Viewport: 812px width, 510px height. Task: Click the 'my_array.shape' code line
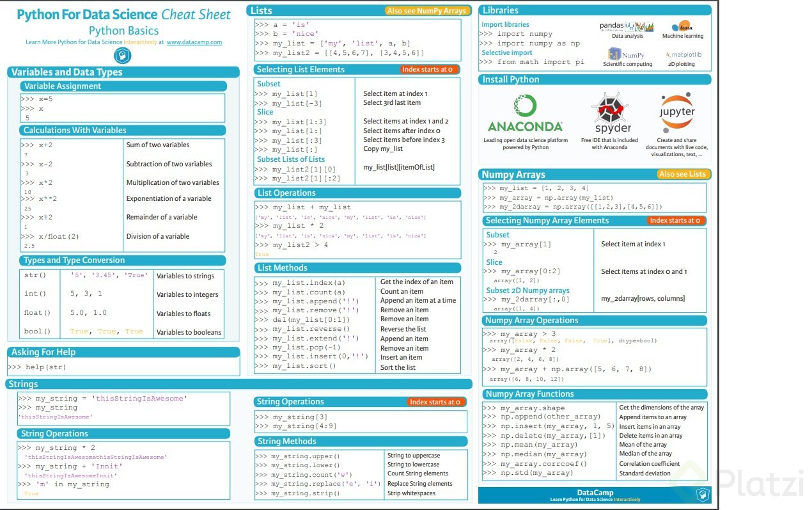point(524,408)
